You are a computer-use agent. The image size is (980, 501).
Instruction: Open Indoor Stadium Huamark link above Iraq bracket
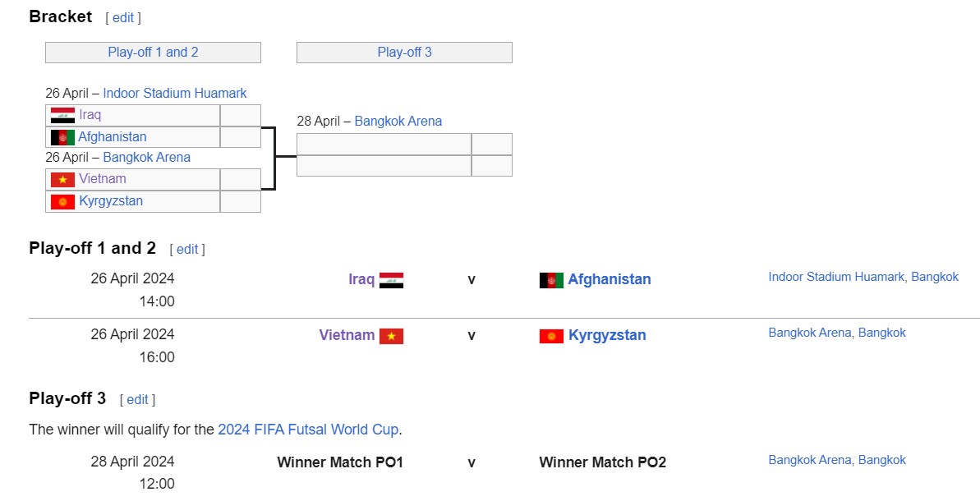pos(175,94)
